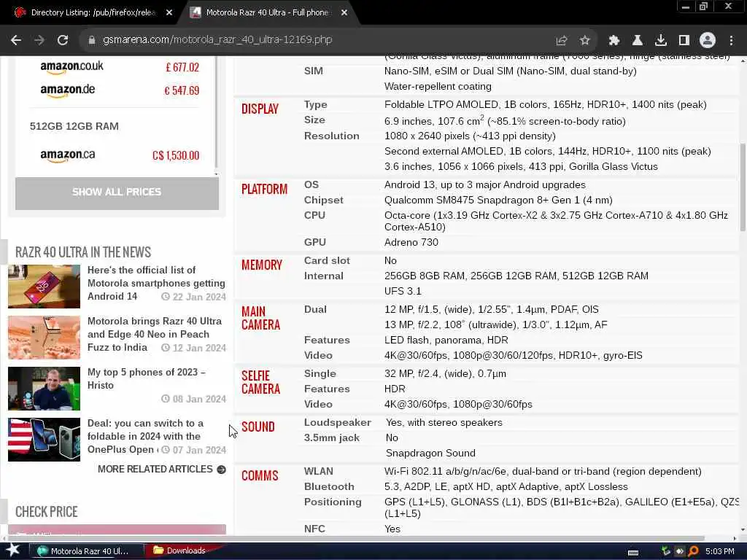Open the taskbar start star icon
This screenshot has height=560, width=747.
point(12,551)
